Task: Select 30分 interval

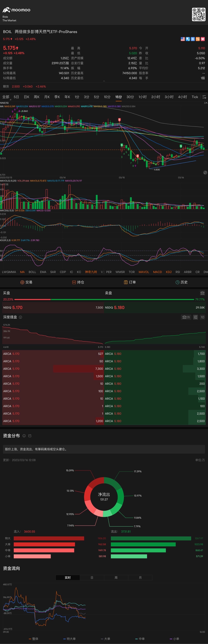Action: (130, 97)
